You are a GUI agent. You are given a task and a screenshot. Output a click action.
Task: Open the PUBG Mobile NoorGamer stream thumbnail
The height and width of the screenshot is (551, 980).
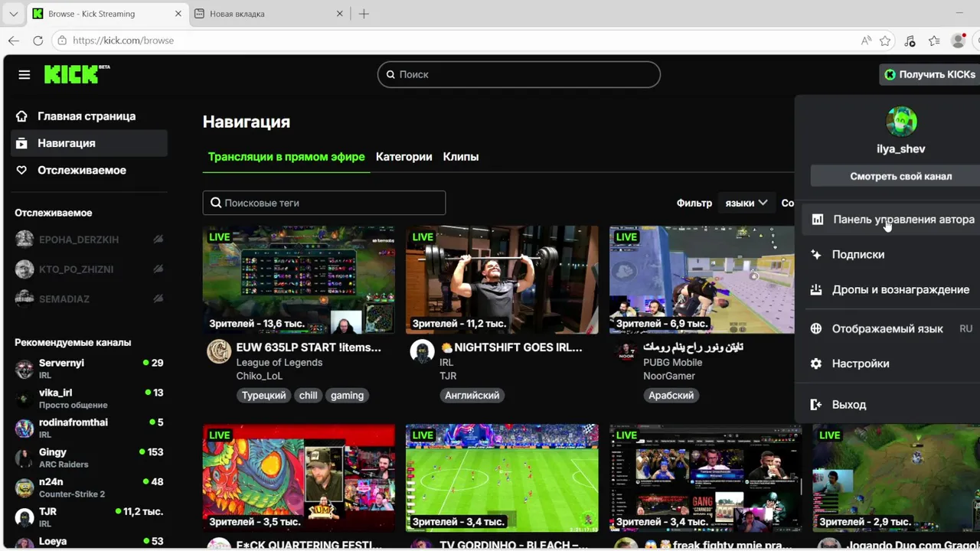[x=702, y=280]
